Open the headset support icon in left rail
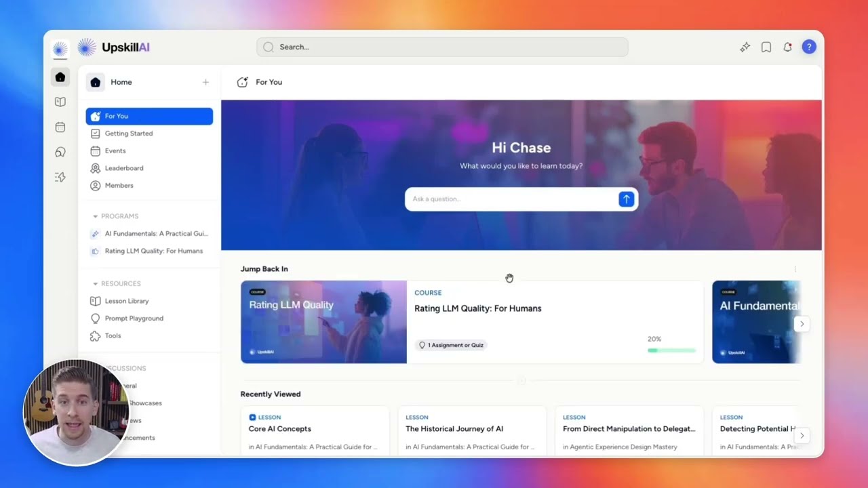Image resolution: width=868 pixels, height=488 pixels. pos(60,152)
